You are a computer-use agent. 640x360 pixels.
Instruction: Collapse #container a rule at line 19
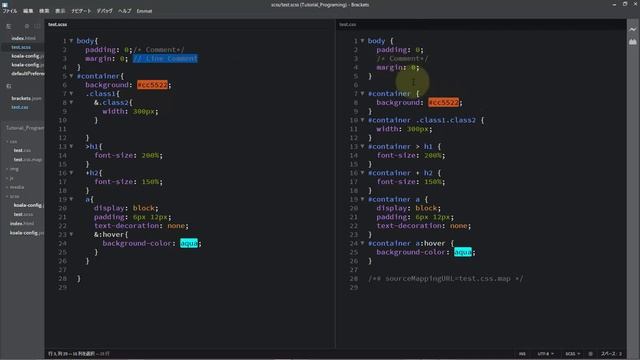(362, 199)
